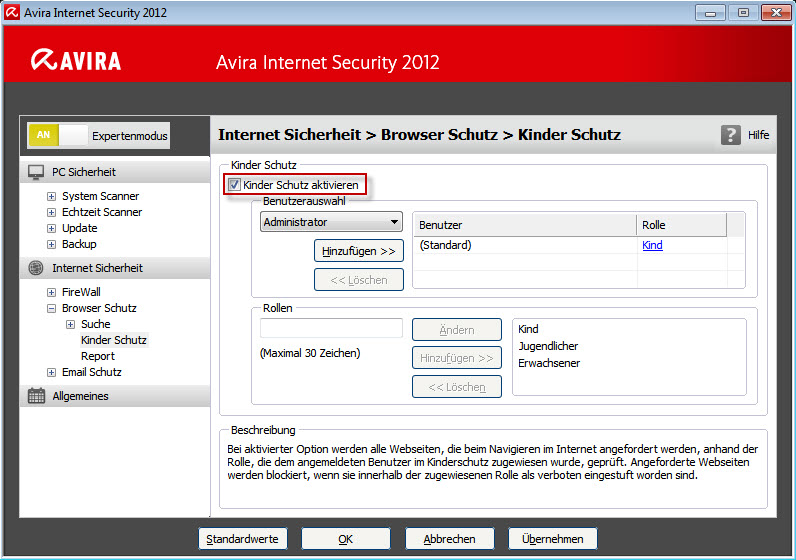Expand the FireWall tree node
The height and width of the screenshot is (560, 796).
51,292
